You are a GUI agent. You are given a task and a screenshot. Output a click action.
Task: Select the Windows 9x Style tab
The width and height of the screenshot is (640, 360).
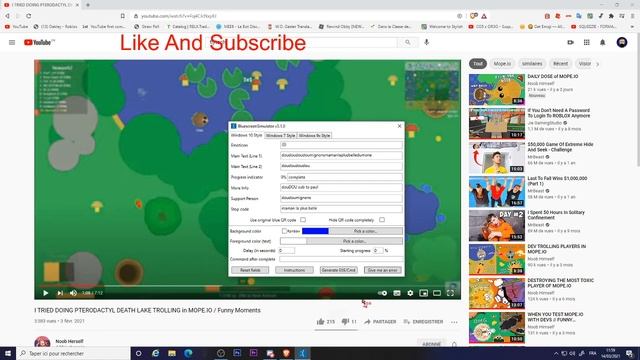pos(314,136)
